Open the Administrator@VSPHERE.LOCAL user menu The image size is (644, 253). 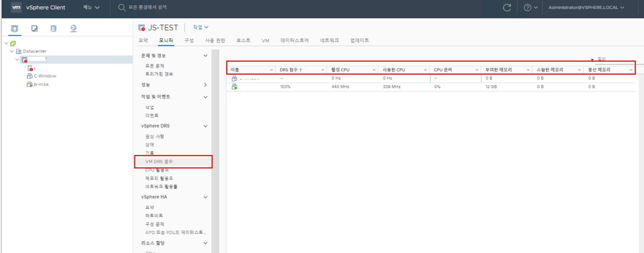click(586, 7)
